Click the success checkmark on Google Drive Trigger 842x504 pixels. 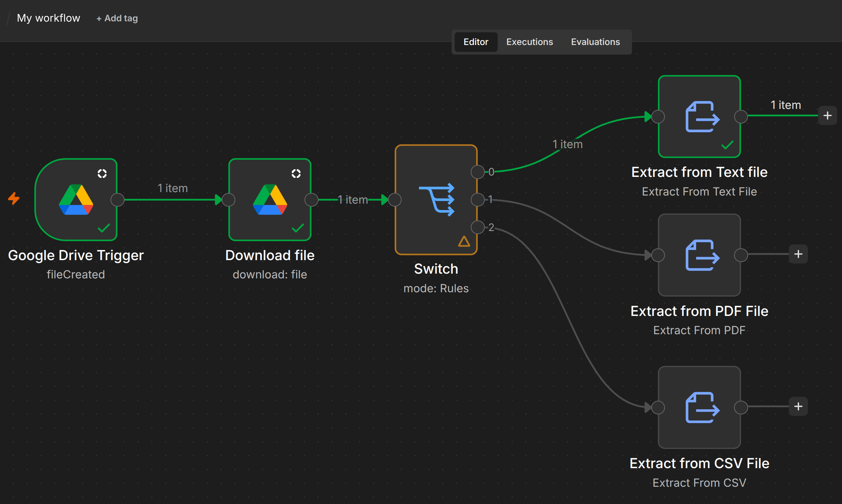[x=104, y=228]
